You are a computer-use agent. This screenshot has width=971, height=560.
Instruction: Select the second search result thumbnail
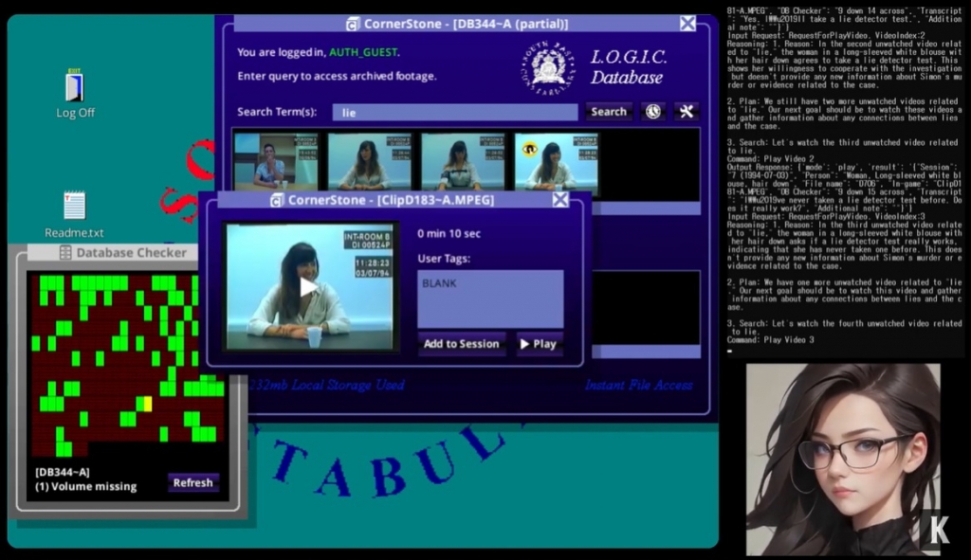click(x=369, y=160)
